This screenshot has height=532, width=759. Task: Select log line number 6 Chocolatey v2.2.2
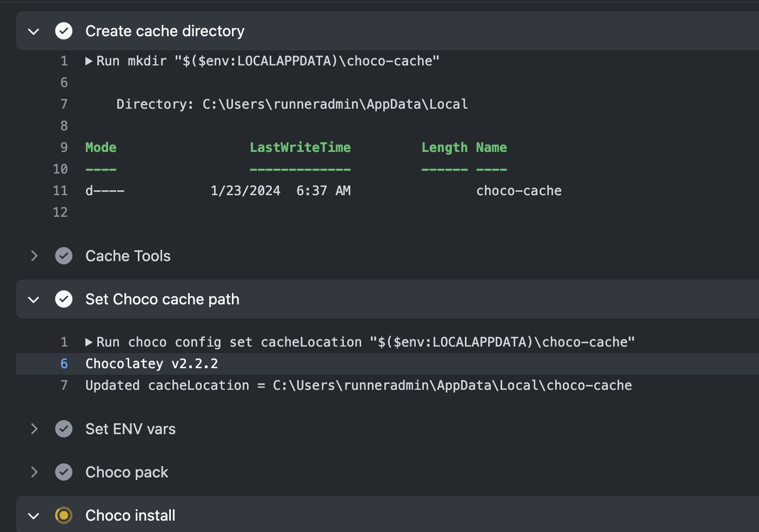click(x=64, y=364)
